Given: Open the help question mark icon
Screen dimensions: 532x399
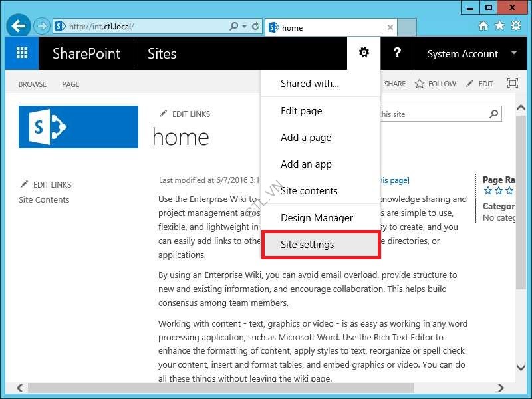Looking at the screenshot, I should [397, 53].
